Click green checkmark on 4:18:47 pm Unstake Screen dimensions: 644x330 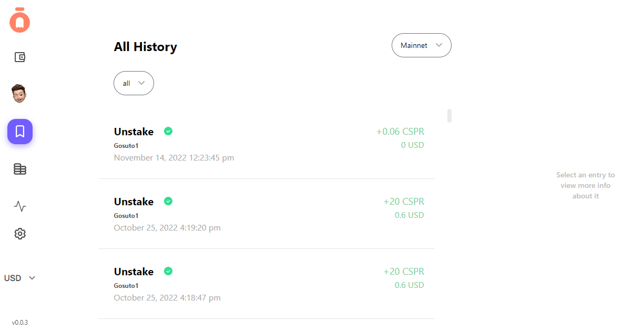[168, 271]
